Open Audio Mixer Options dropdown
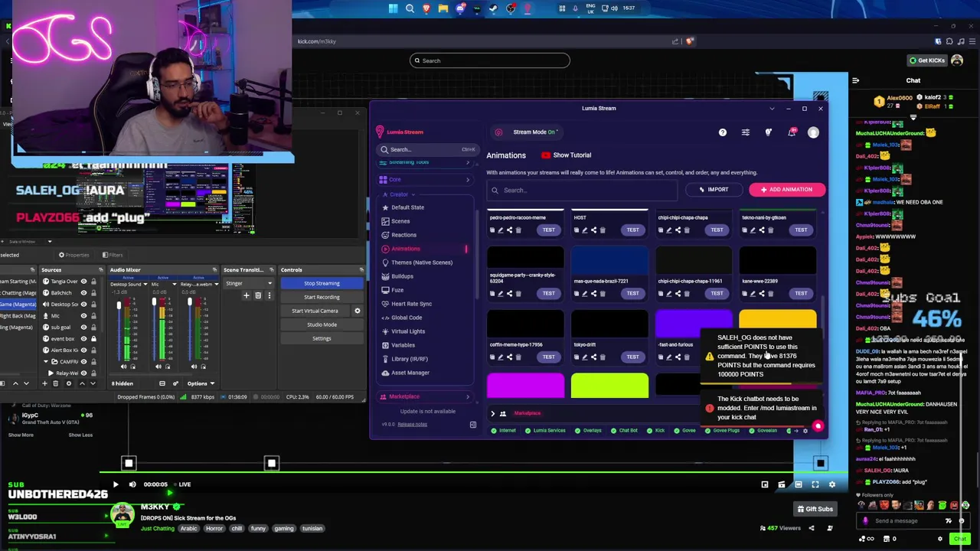 coord(200,383)
